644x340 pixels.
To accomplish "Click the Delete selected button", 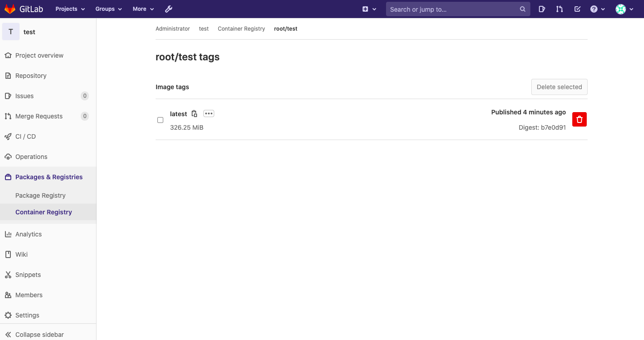I will click(x=559, y=86).
